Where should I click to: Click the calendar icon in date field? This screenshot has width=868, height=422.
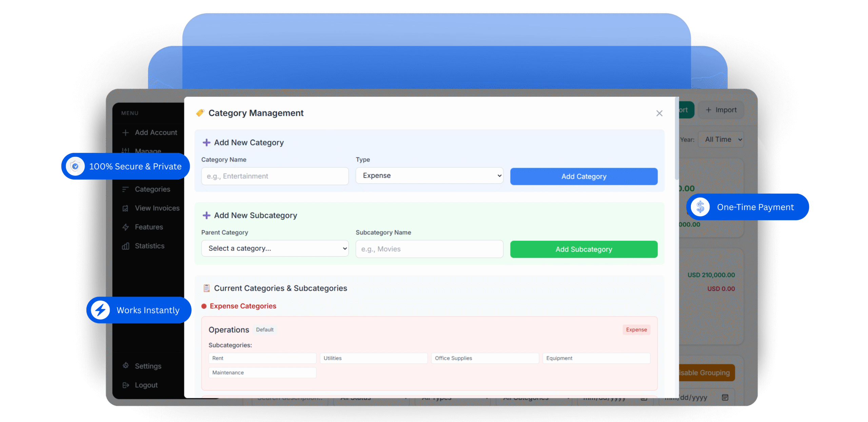(x=725, y=397)
